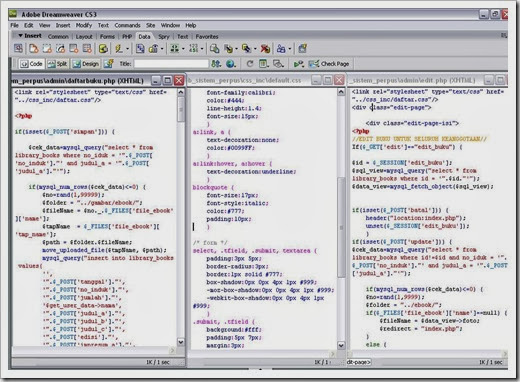Screen dimensions: 520x382
Task: Switch to the Favorites insert tab
Action: [x=207, y=36]
